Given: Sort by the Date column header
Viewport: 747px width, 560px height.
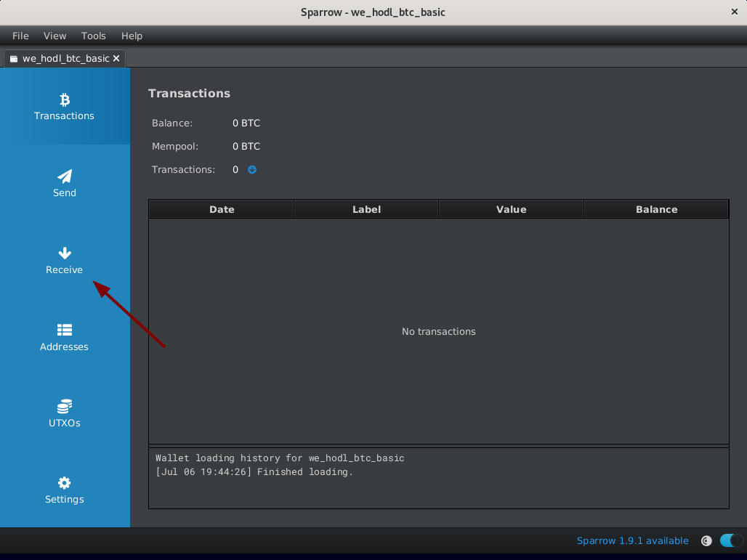Looking at the screenshot, I should pyautogui.click(x=222, y=209).
